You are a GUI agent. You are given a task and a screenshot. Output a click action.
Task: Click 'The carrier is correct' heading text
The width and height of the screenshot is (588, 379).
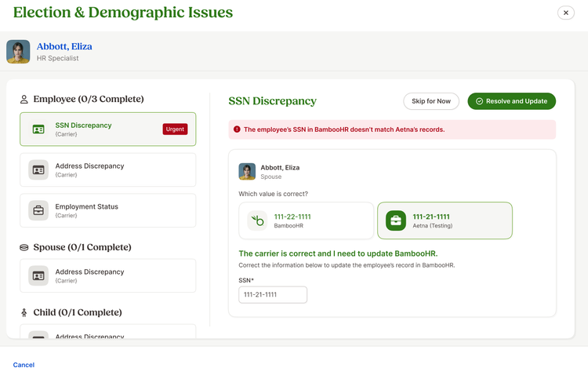click(x=338, y=253)
